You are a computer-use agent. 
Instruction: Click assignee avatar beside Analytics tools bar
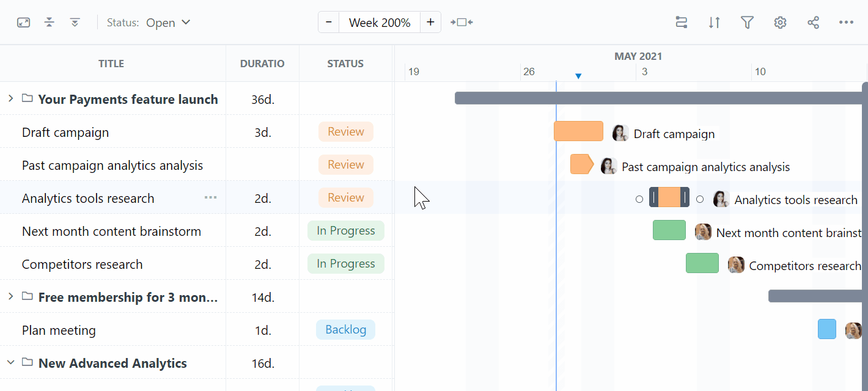[x=721, y=199]
